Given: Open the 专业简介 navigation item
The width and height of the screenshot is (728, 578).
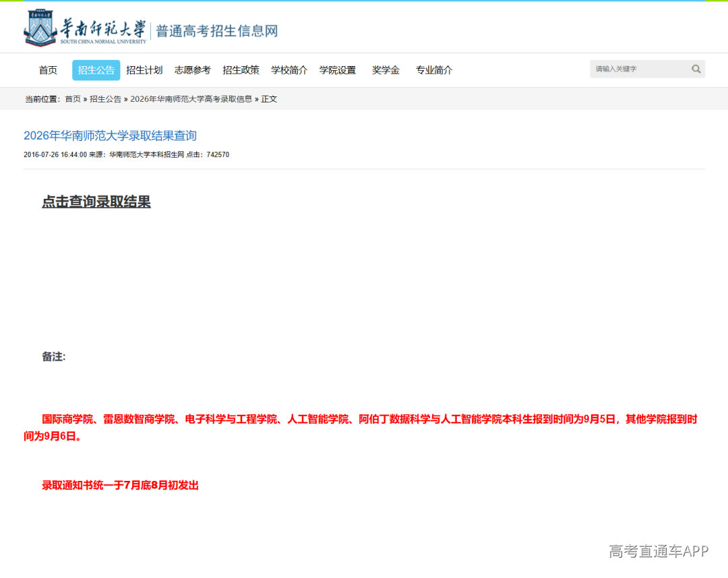Looking at the screenshot, I should [434, 70].
